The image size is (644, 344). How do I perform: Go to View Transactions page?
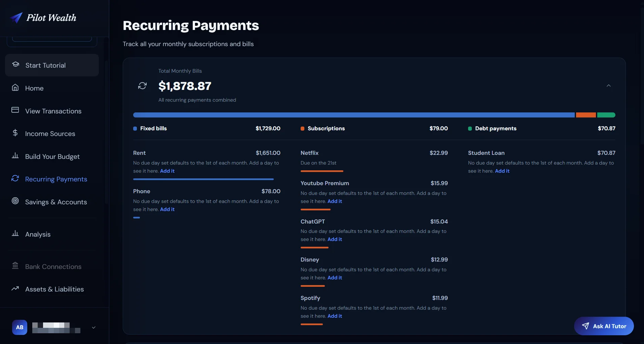(52, 111)
